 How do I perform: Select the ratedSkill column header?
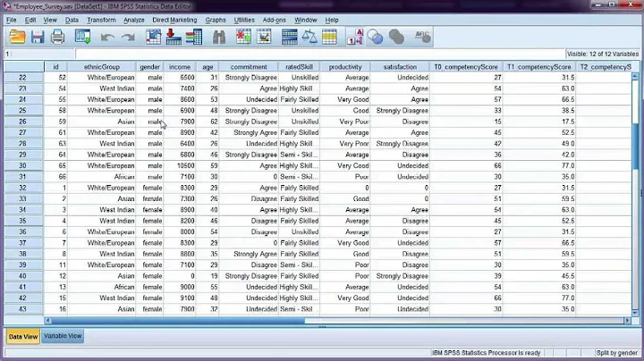point(299,66)
